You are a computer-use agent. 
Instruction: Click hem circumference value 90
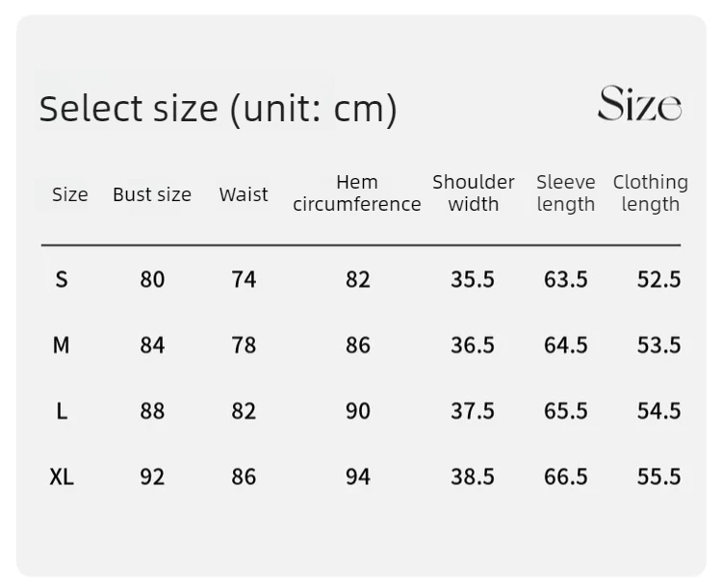click(357, 411)
